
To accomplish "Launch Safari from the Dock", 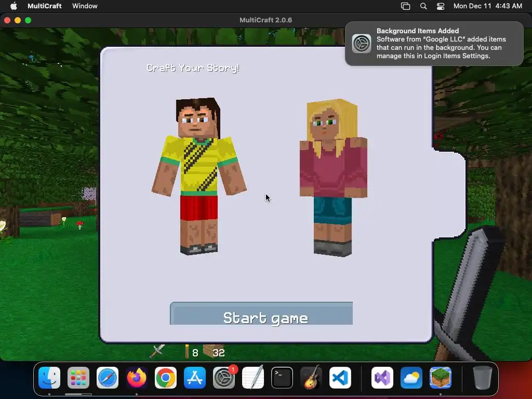I will tap(108, 378).
